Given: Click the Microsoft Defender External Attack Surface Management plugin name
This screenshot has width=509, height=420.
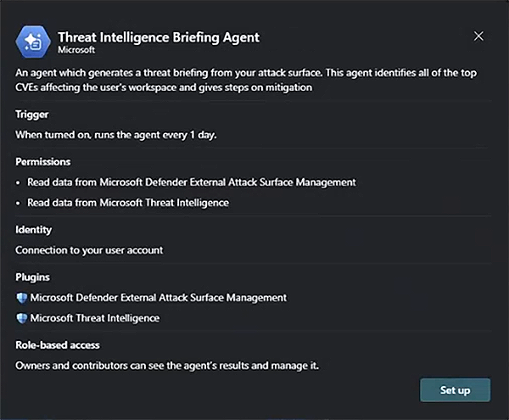Looking at the screenshot, I should [x=159, y=298].
